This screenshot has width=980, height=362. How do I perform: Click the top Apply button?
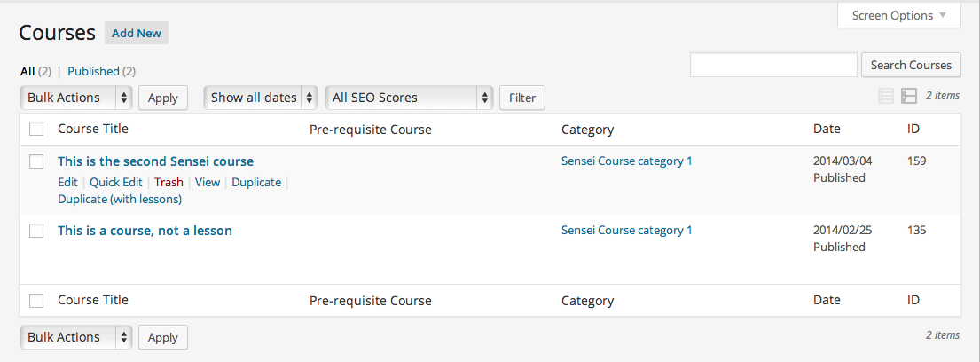pyautogui.click(x=163, y=98)
